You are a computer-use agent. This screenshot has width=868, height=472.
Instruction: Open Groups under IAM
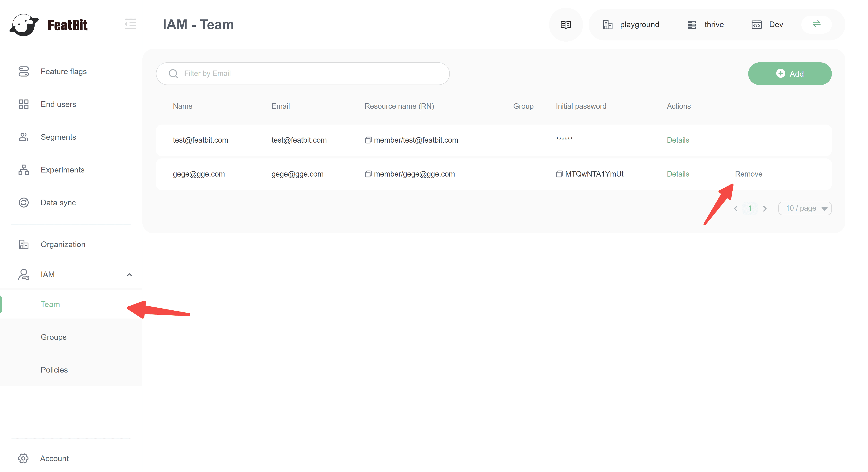pos(53,337)
